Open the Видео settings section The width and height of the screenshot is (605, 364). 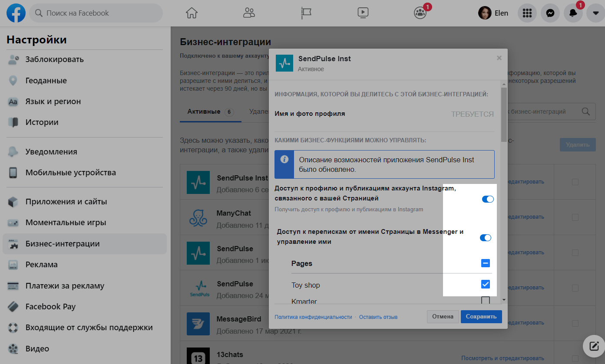[x=85, y=349]
